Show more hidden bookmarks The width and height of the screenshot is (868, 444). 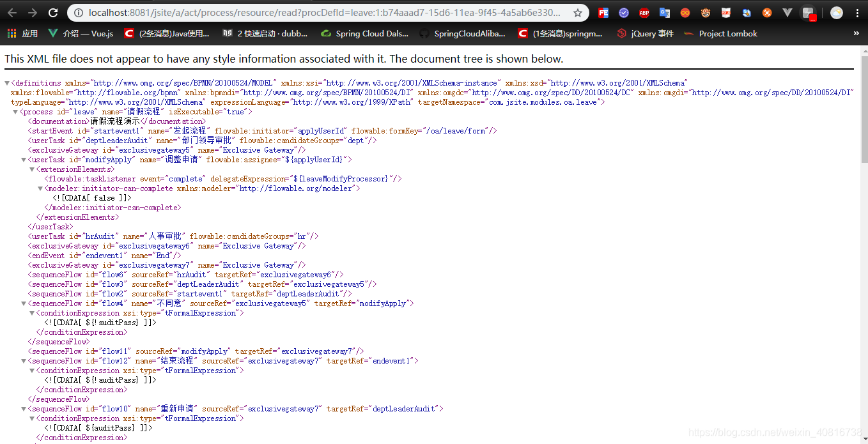point(856,33)
